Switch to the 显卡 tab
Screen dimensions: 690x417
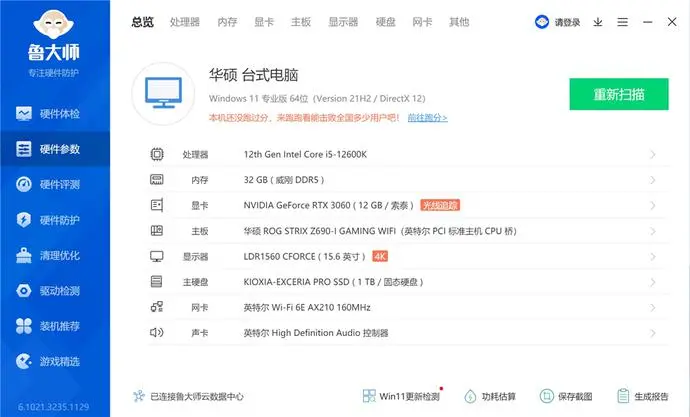point(264,22)
